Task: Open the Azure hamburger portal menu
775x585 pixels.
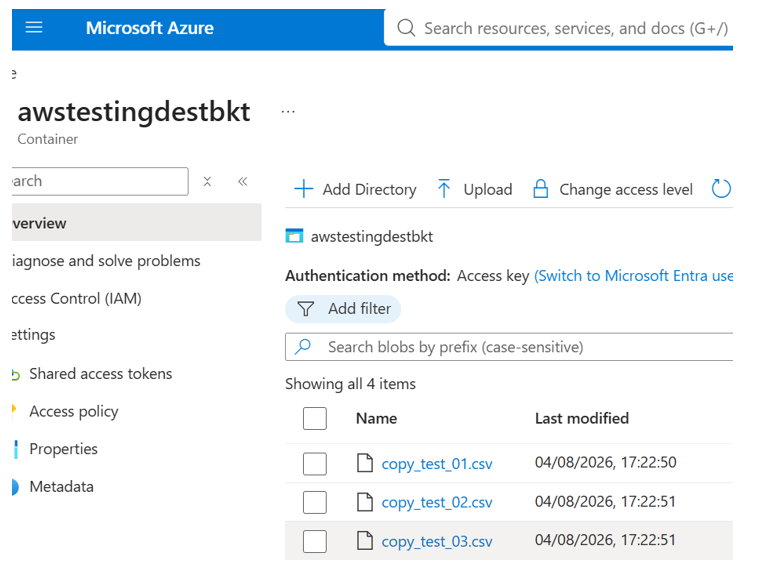Action: pos(34,28)
